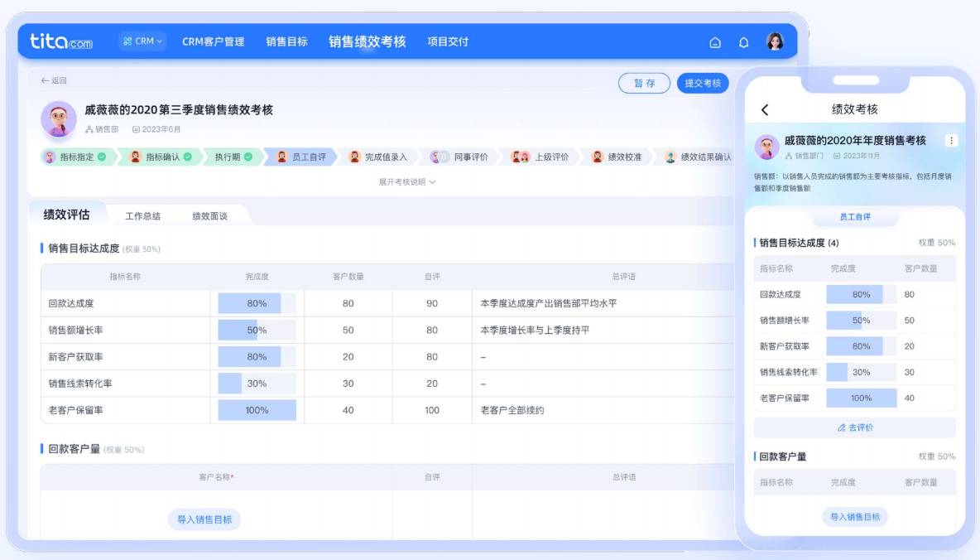Open the CRM module dropdown
Screen dimensions: 980x560
tap(142, 41)
